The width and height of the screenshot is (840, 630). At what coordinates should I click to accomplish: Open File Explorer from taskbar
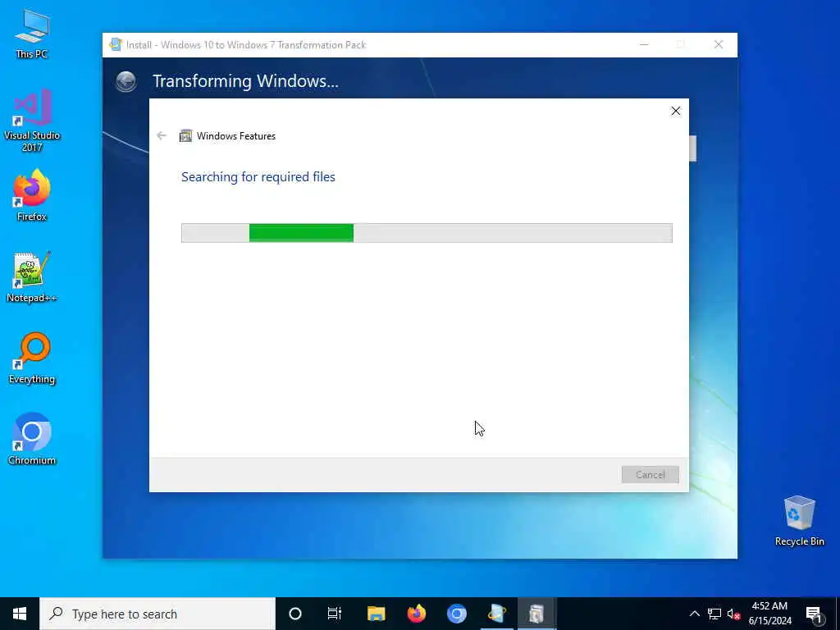(376, 614)
